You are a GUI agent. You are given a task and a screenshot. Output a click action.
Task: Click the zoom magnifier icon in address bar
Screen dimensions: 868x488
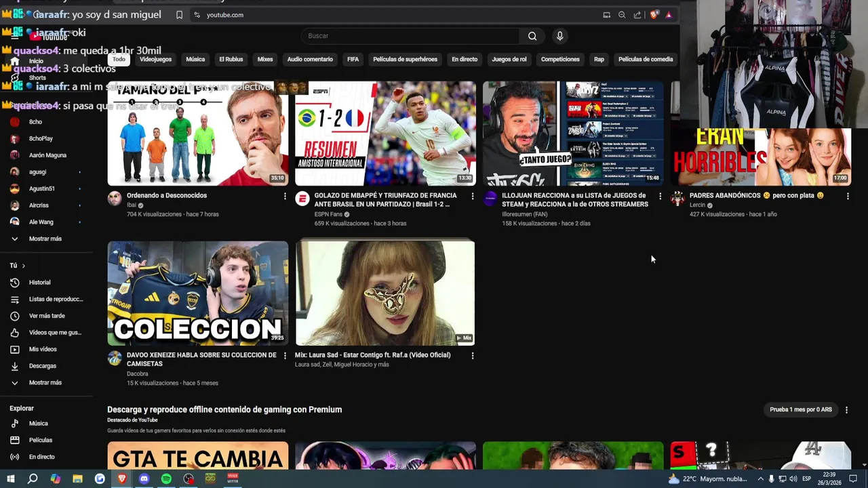point(622,15)
